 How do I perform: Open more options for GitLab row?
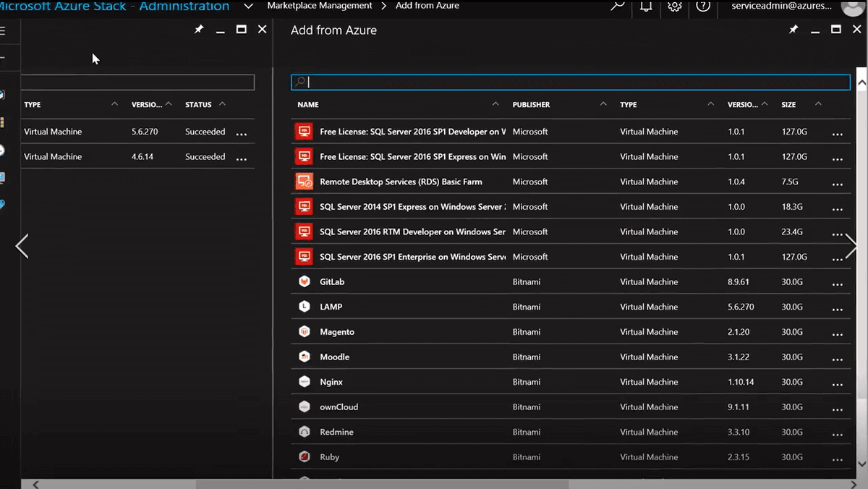click(x=838, y=284)
